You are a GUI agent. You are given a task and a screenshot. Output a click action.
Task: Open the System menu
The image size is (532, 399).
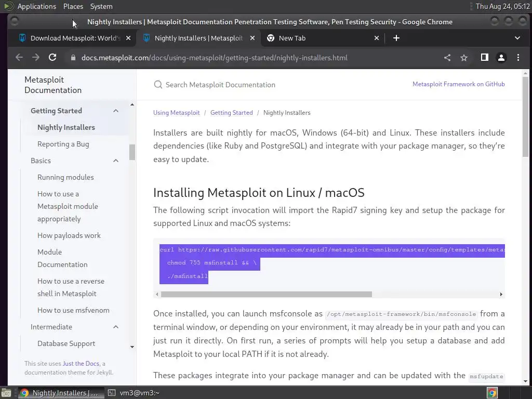(x=101, y=6)
